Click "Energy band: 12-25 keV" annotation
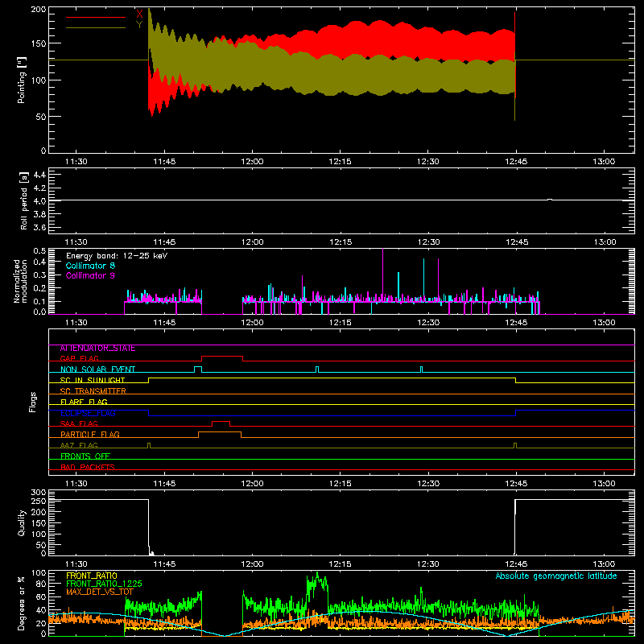The width and height of the screenshot is (644, 644). point(117,256)
